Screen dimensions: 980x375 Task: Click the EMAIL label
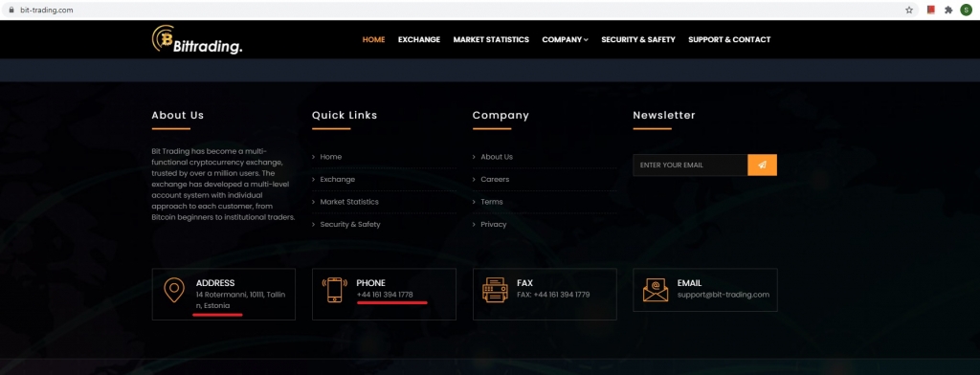689,283
